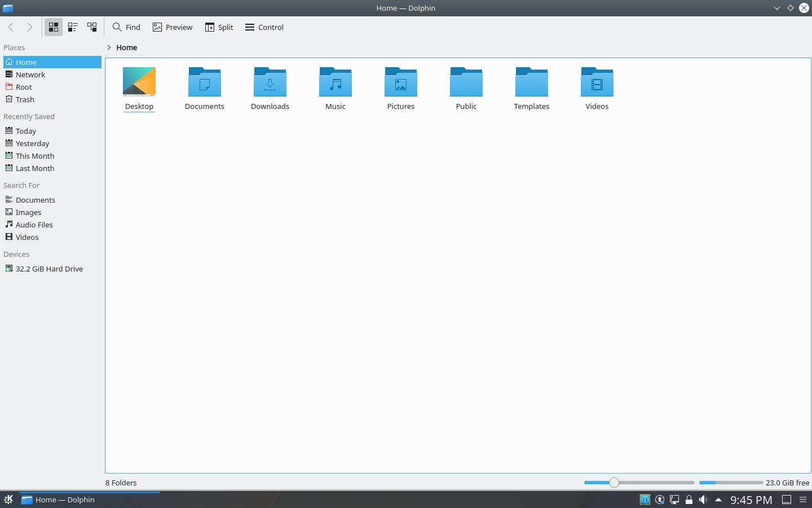The height and width of the screenshot is (508, 812).
Task: Open the KDE application launcher
Action: (x=9, y=500)
